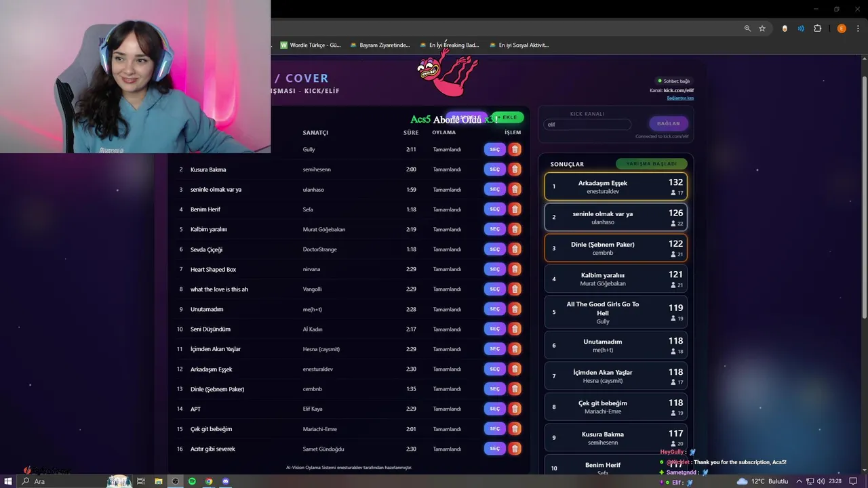
Task: Open File Explorer in the taskbar
Action: pos(158,481)
